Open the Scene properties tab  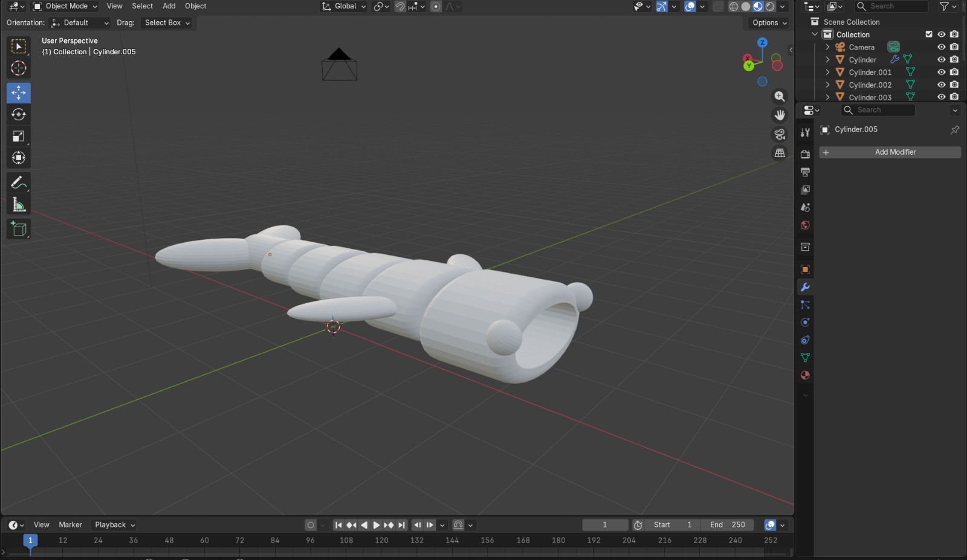(x=805, y=207)
